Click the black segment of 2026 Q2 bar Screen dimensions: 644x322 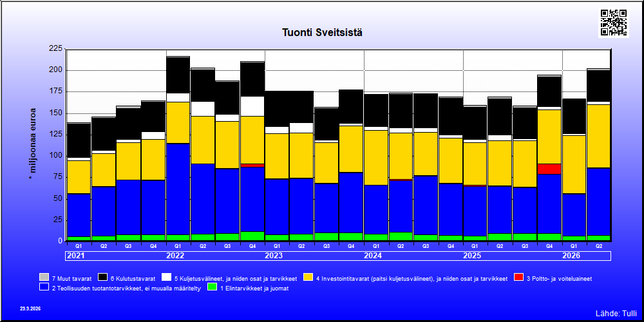click(599, 86)
